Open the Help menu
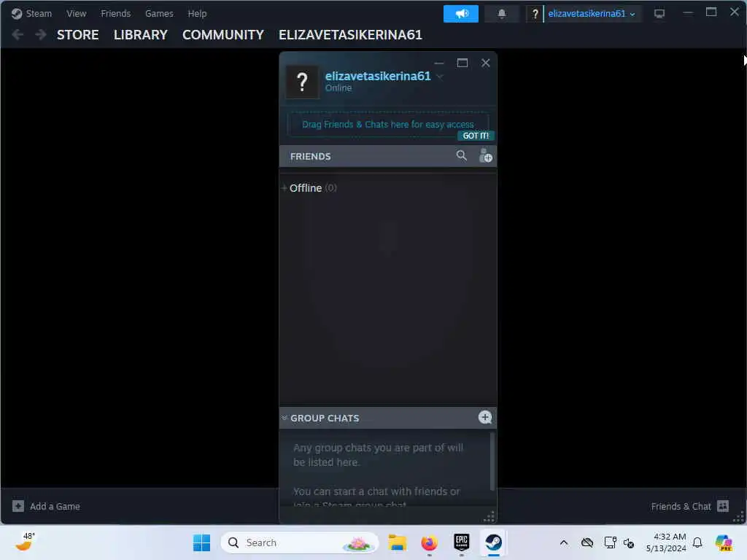This screenshot has width=747, height=560. click(197, 13)
